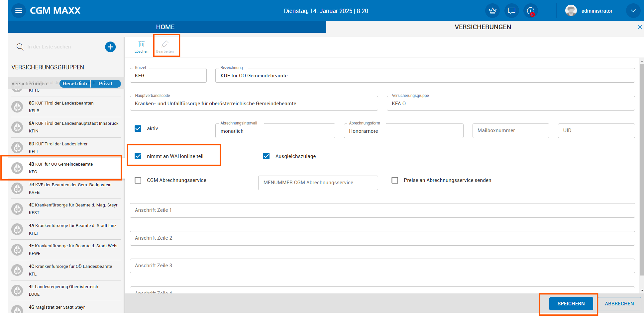Enable CGM Abrechnungsservice checkbox

coord(138,180)
